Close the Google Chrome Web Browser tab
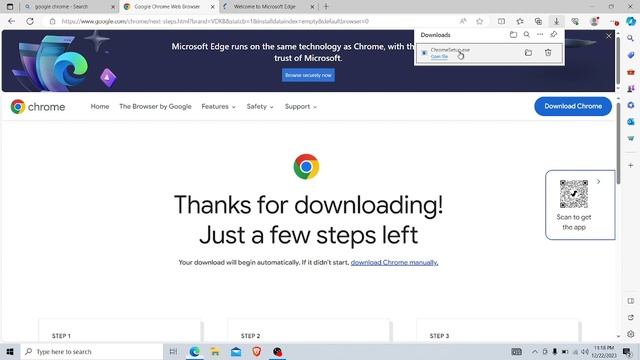 [x=212, y=7]
